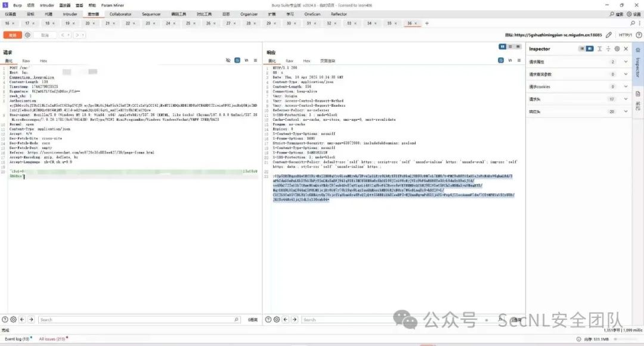
Task: Go to previous request in history
Action: coord(63,35)
